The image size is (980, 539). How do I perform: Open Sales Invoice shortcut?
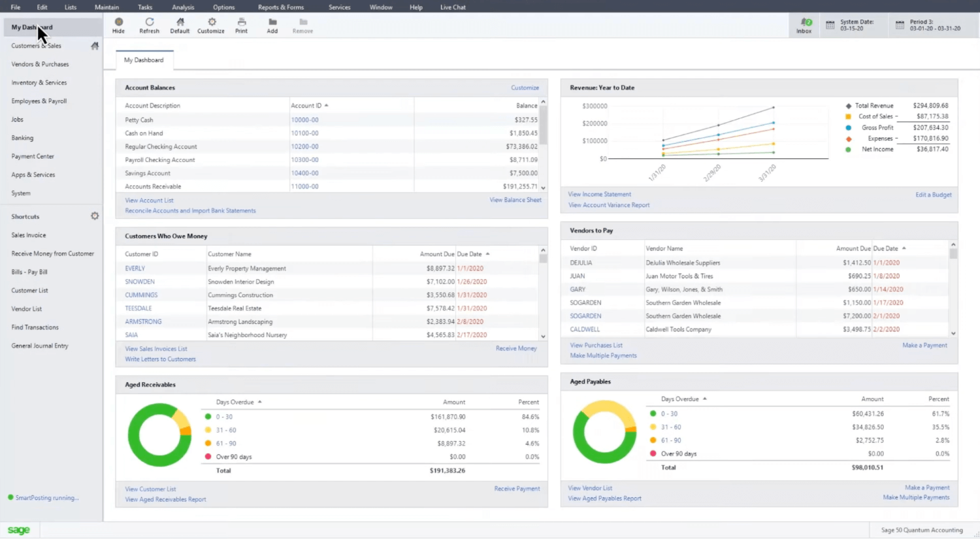coord(28,235)
